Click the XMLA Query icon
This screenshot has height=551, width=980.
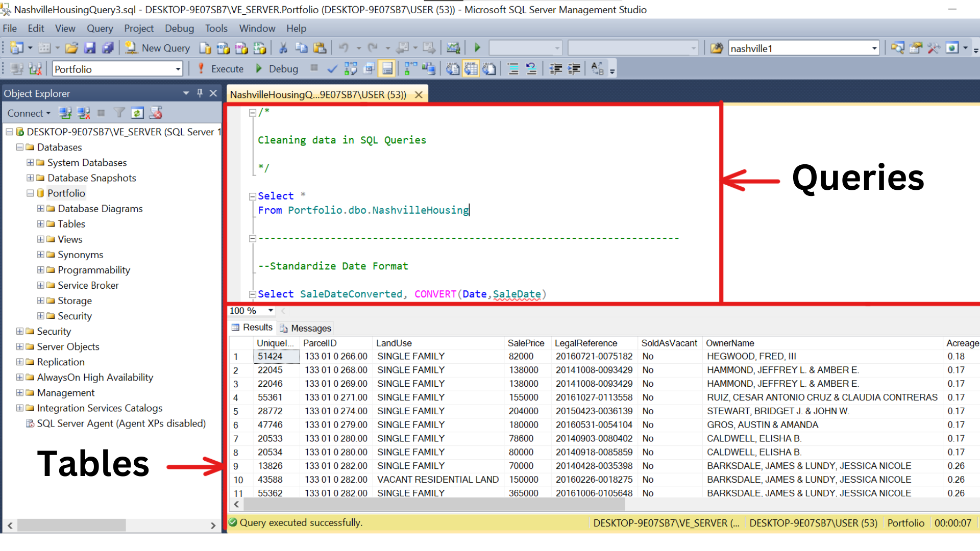[260, 48]
